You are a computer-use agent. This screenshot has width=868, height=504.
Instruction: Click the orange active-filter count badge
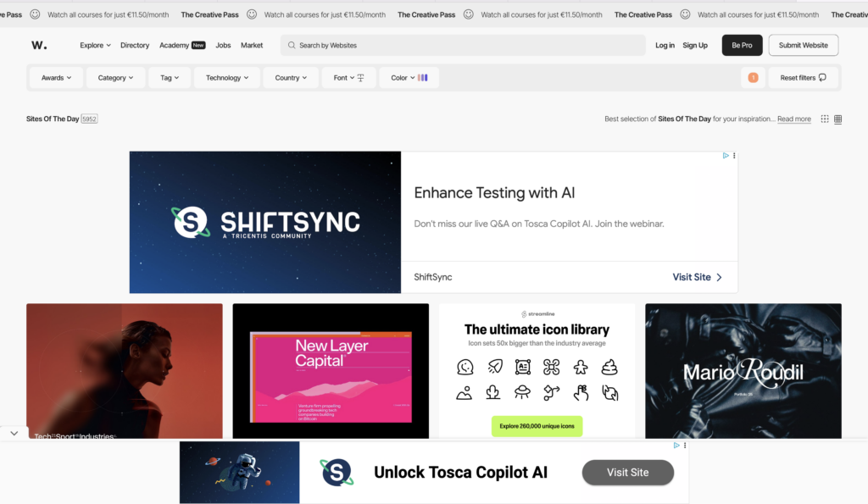click(753, 78)
